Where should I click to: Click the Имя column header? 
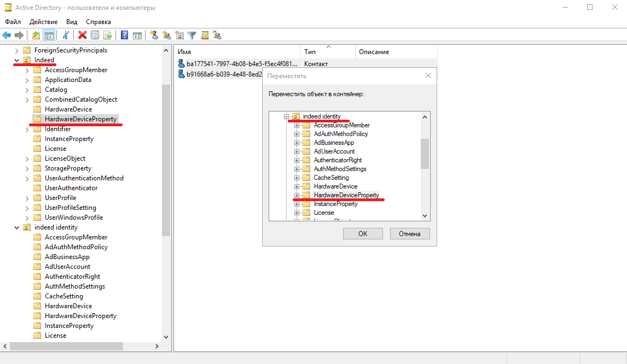[x=184, y=52]
